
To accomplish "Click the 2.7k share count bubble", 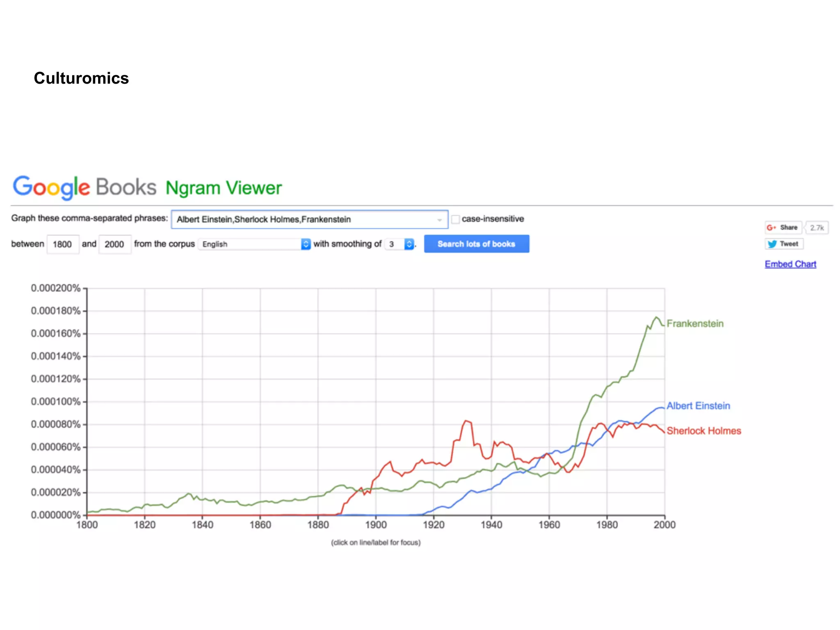I will [817, 228].
